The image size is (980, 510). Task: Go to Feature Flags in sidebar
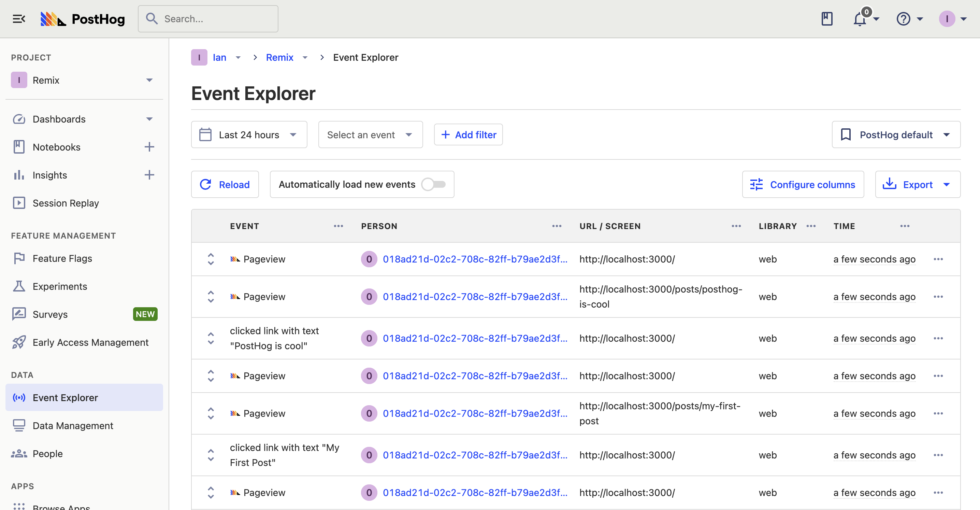(62, 258)
